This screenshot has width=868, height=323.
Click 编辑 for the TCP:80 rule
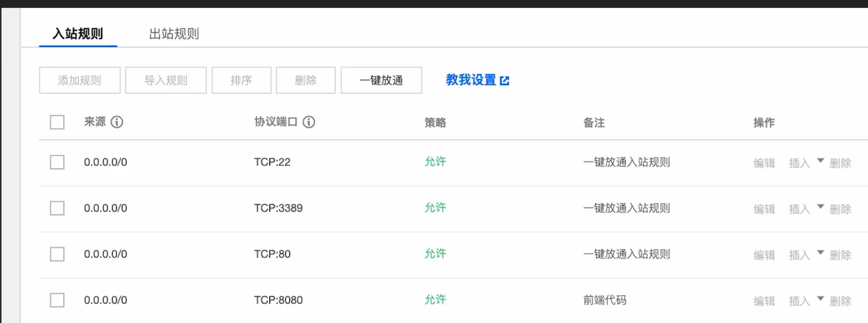[x=764, y=255]
